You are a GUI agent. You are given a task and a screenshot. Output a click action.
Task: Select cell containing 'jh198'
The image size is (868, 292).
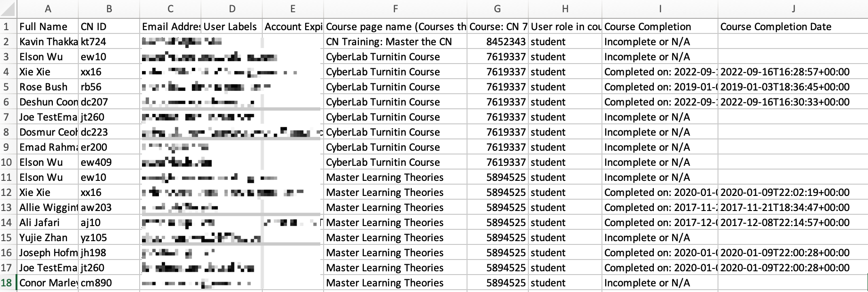tap(109, 252)
